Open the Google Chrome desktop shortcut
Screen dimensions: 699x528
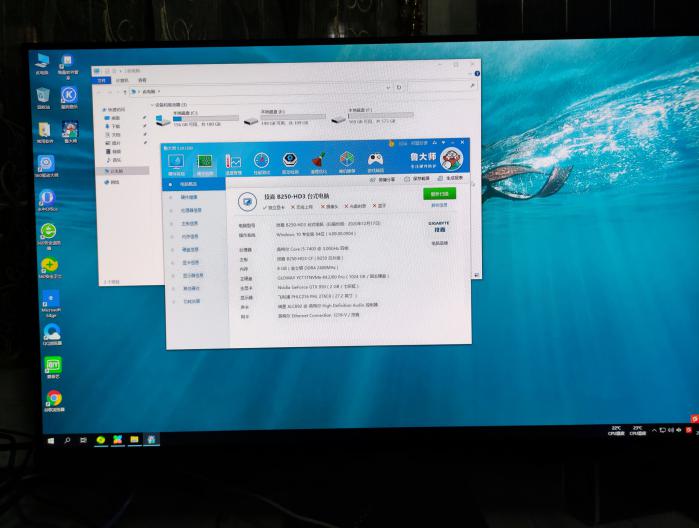[x=54, y=401]
